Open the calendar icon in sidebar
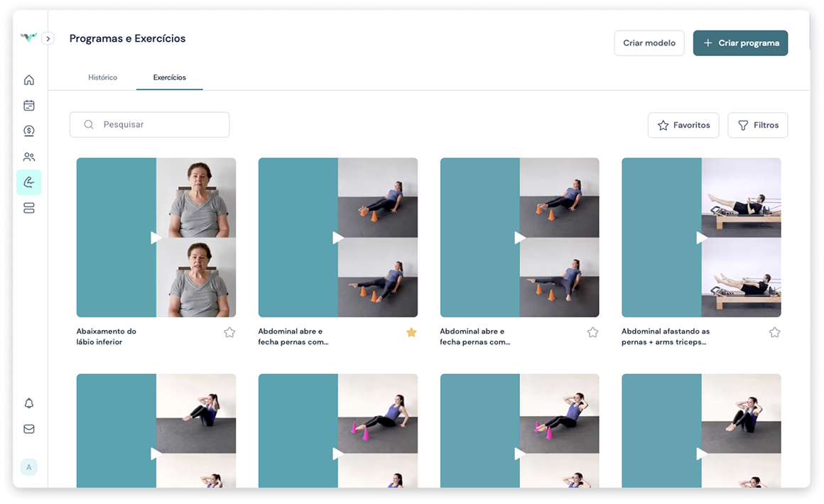The width and height of the screenshot is (824, 504). (29, 106)
